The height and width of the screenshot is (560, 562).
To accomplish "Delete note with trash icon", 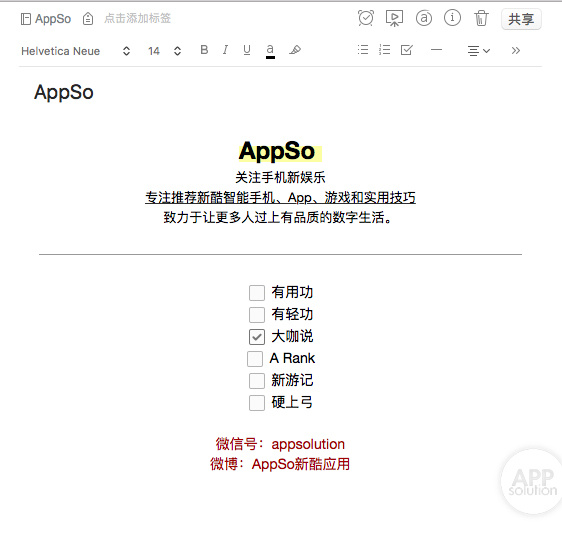I will tap(481, 18).
